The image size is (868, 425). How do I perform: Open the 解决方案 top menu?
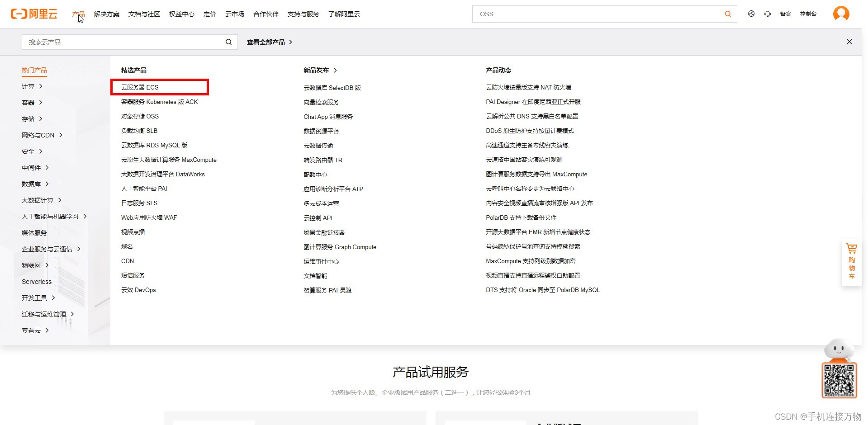[x=107, y=14]
